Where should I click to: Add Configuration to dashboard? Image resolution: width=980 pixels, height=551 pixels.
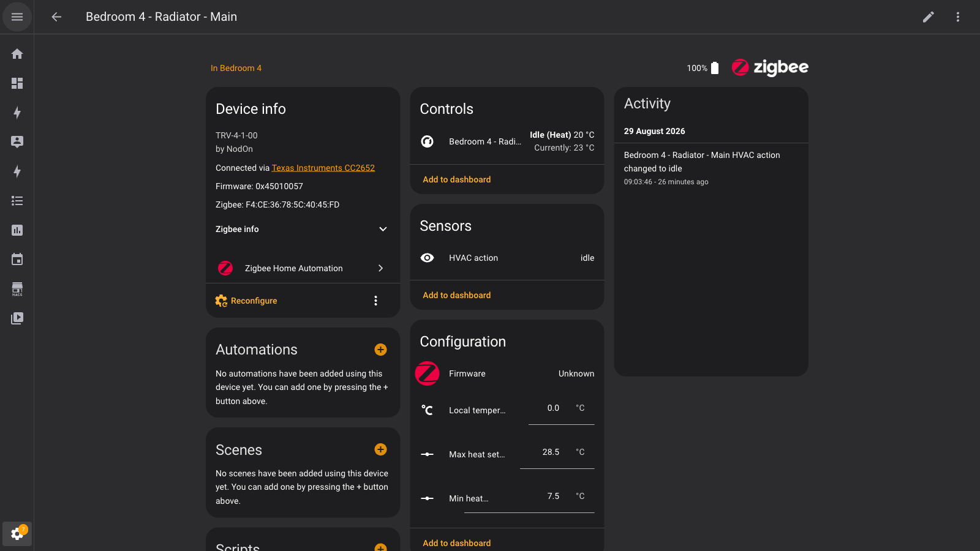(x=457, y=543)
